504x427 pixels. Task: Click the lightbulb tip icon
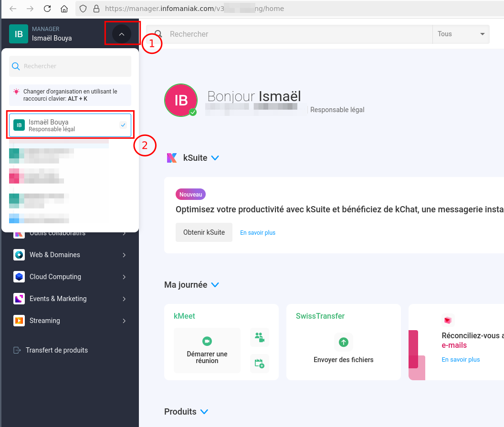[16, 92]
